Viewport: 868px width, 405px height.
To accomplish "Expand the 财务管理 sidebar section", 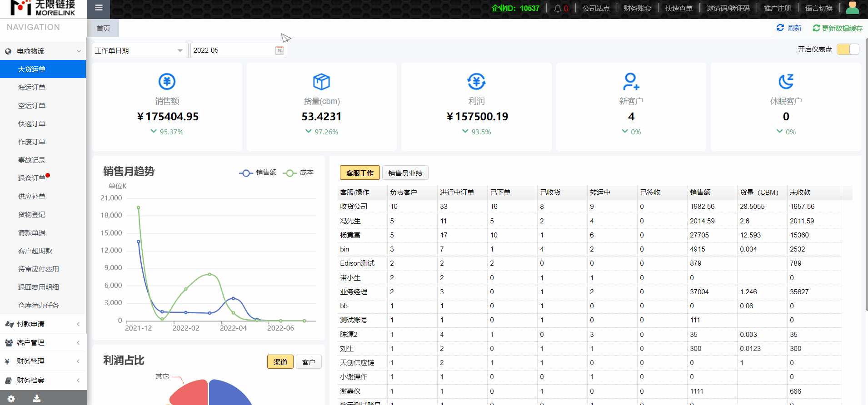I will pyautogui.click(x=43, y=361).
